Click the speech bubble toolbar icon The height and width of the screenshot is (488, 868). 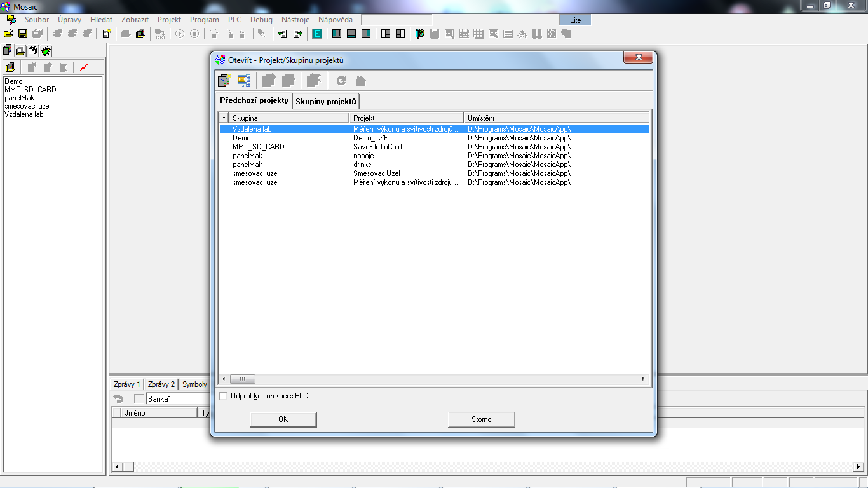(x=566, y=34)
